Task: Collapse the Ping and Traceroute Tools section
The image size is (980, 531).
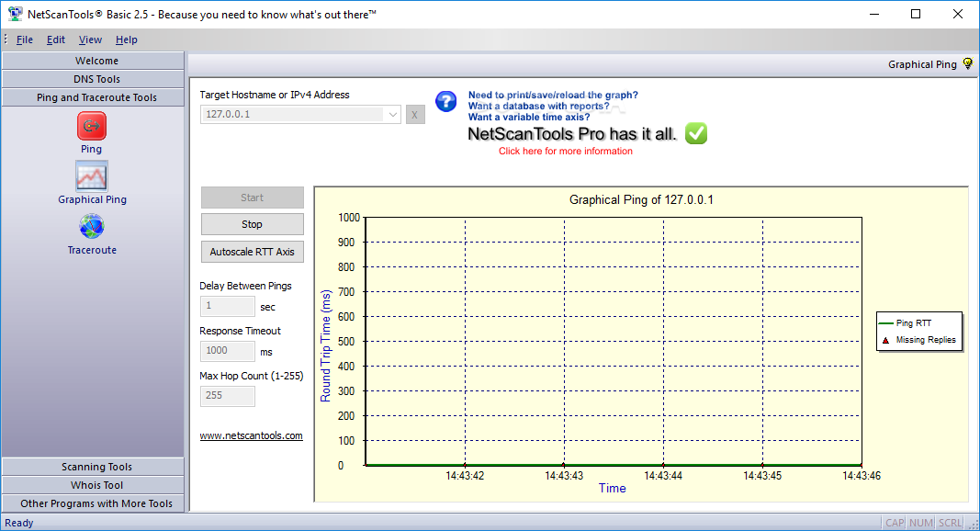Action: pyautogui.click(x=93, y=97)
